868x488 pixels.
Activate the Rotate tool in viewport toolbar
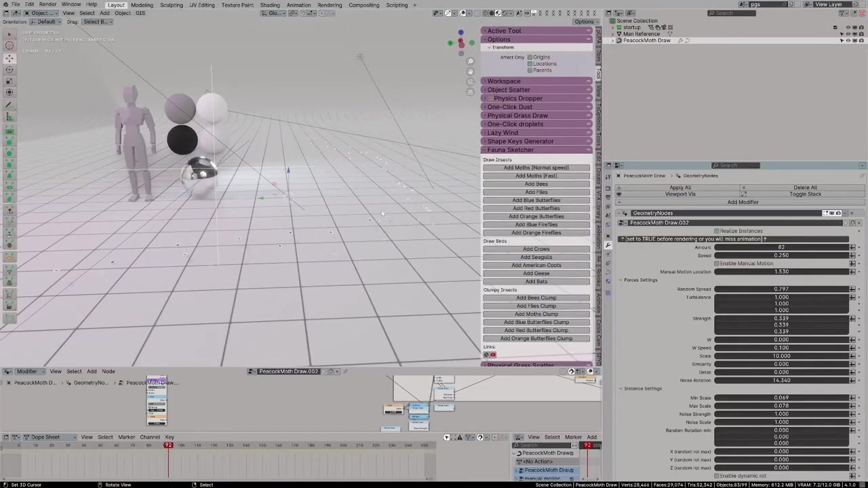click(9, 70)
